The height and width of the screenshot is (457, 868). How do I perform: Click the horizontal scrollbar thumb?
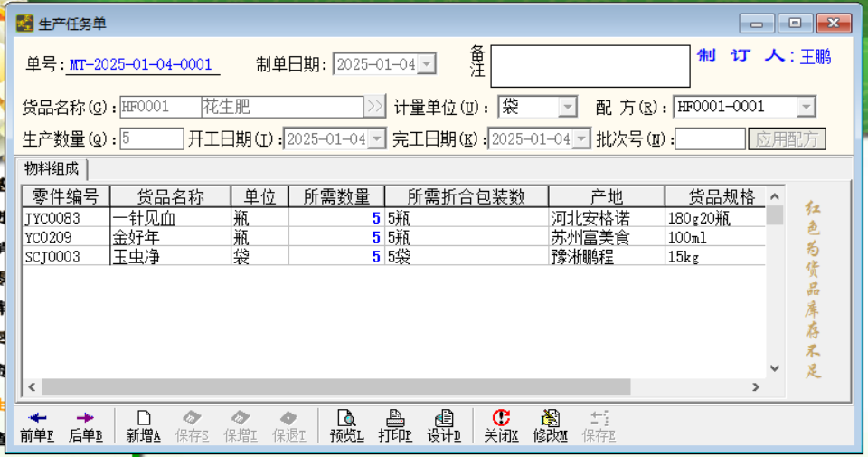[336, 387]
